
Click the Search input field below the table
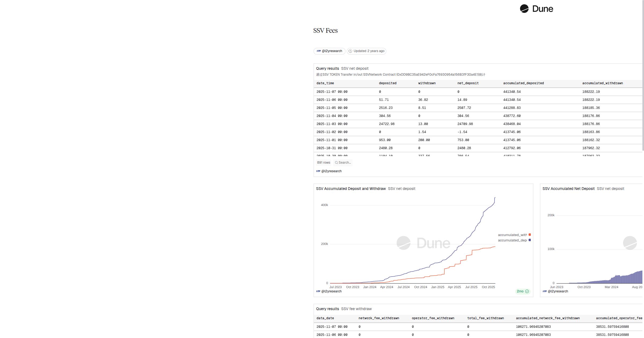pyautogui.click(x=345, y=163)
